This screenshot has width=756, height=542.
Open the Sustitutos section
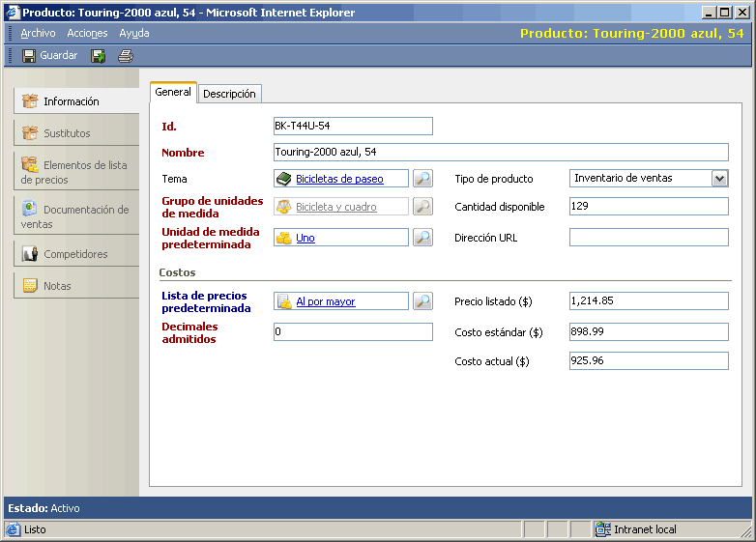(x=77, y=133)
